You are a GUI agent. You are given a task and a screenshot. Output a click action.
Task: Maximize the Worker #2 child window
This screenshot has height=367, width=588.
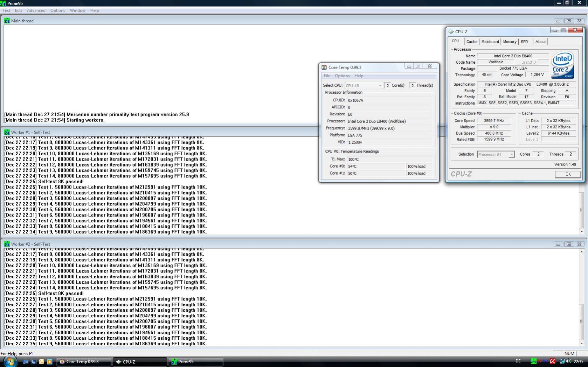569,244
